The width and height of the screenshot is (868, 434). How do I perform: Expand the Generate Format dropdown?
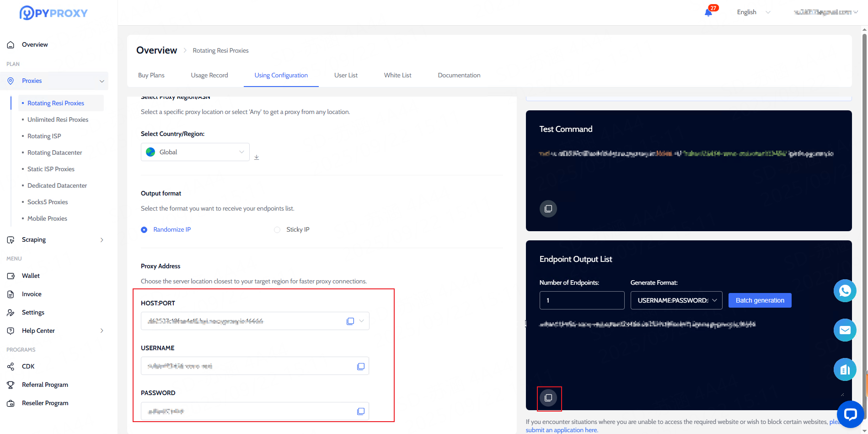coord(676,300)
